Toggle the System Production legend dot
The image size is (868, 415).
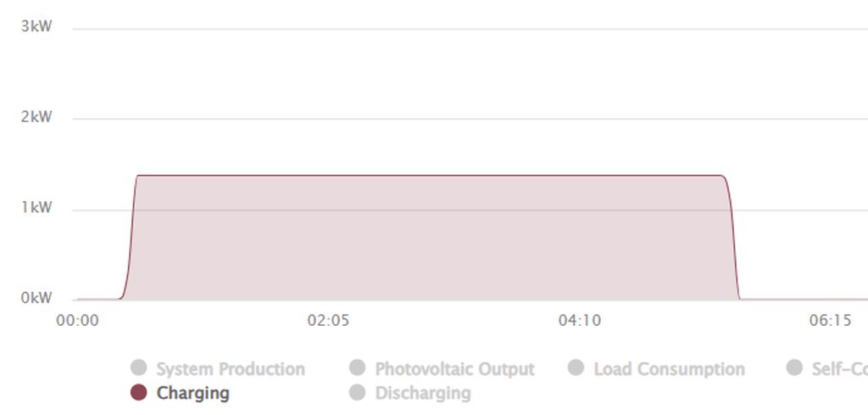tap(139, 368)
